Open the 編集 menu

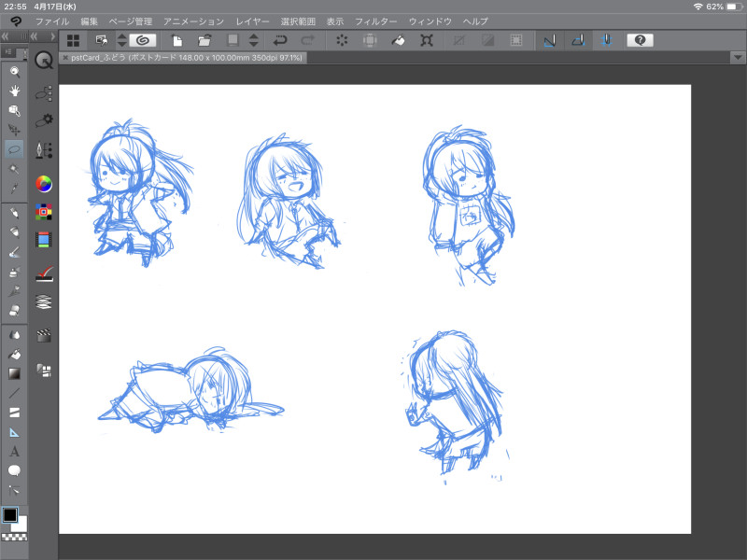click(89, 21)
